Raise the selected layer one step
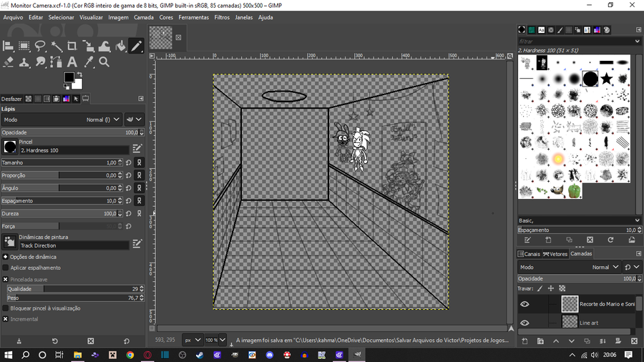 (556, 341)
